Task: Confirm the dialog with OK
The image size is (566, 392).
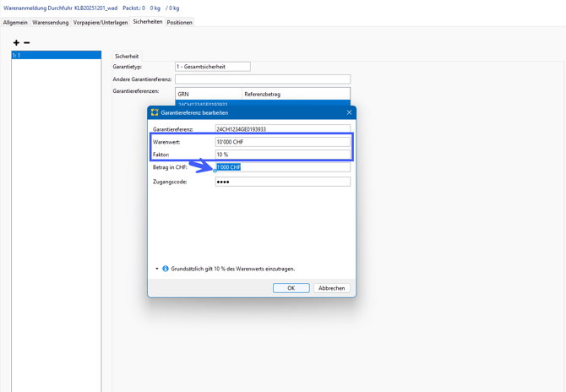Action: tap(291, 288)
